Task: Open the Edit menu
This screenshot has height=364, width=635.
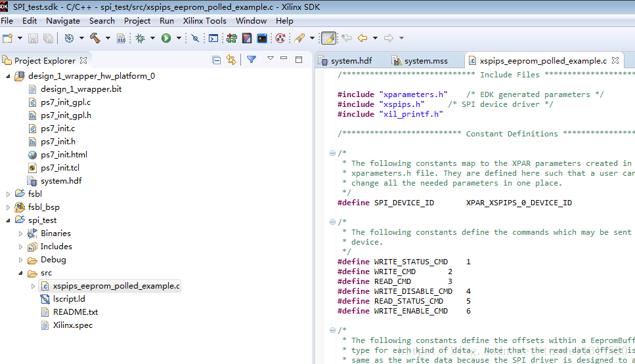Action: point(30,20)
